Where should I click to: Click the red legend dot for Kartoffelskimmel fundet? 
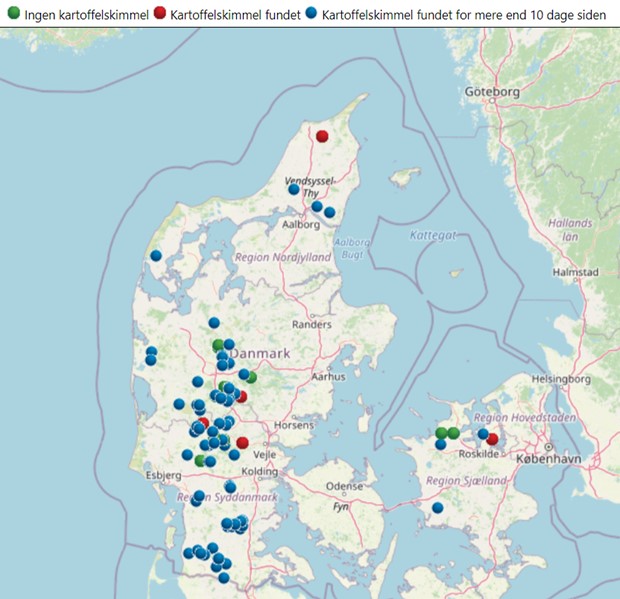click(x=160, y=14)
